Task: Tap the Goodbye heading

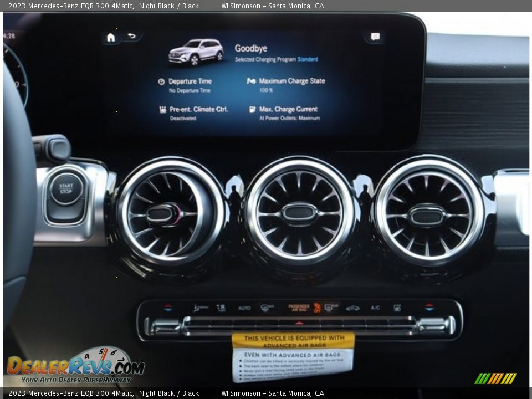Action: 250,49
